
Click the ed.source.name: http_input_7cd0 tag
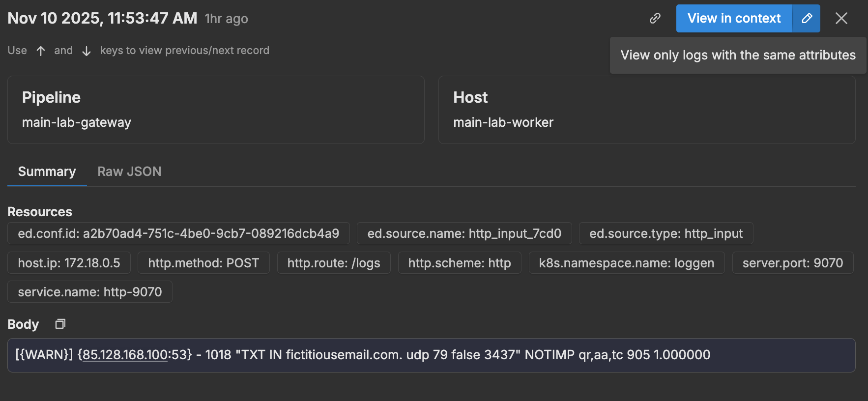[x=464, y=233]
